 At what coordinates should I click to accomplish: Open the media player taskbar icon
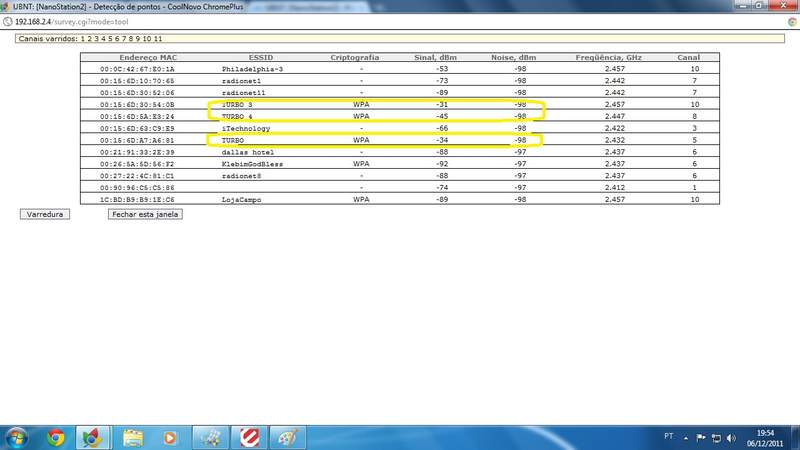[170, 438]
